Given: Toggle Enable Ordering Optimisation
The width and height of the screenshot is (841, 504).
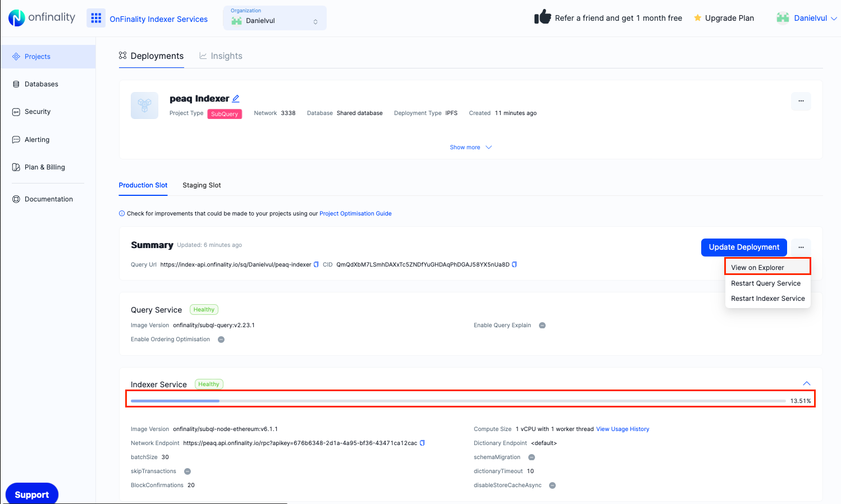Looking at the screenshot, I should coord(221,339).
